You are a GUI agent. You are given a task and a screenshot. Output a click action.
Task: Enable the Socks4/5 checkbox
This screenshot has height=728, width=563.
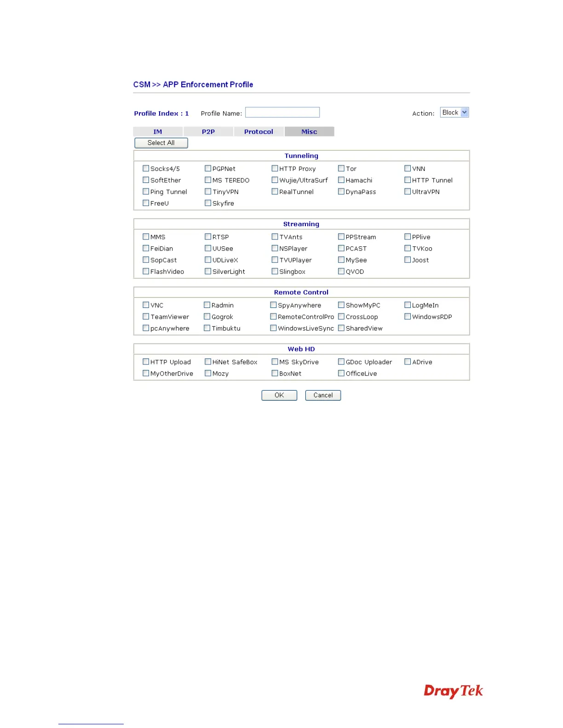click(146, 169)
